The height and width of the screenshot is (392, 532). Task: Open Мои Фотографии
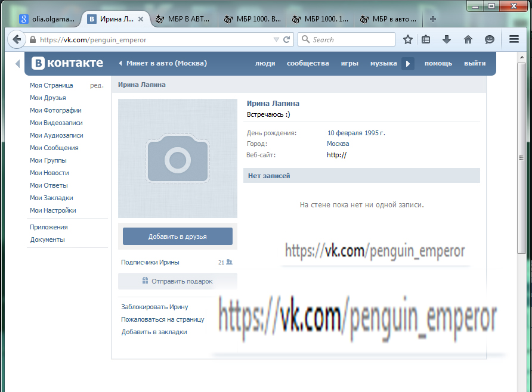click(55, 110)
